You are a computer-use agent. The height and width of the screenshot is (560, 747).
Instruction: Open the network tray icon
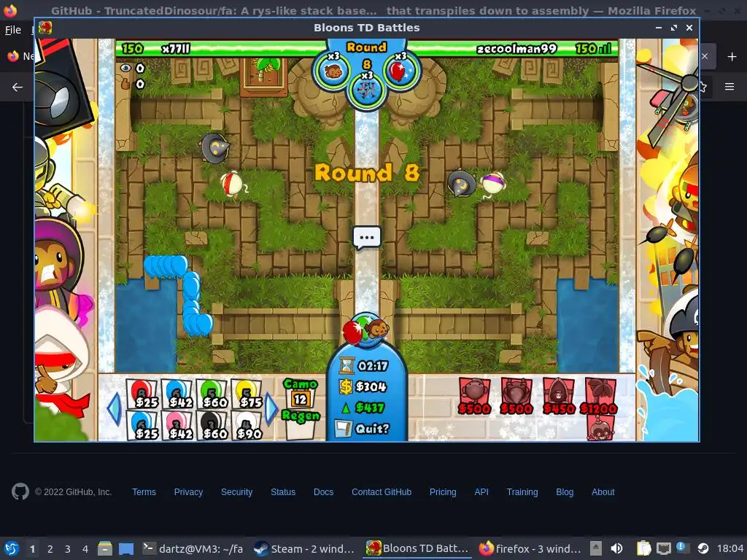pos(663,548)
